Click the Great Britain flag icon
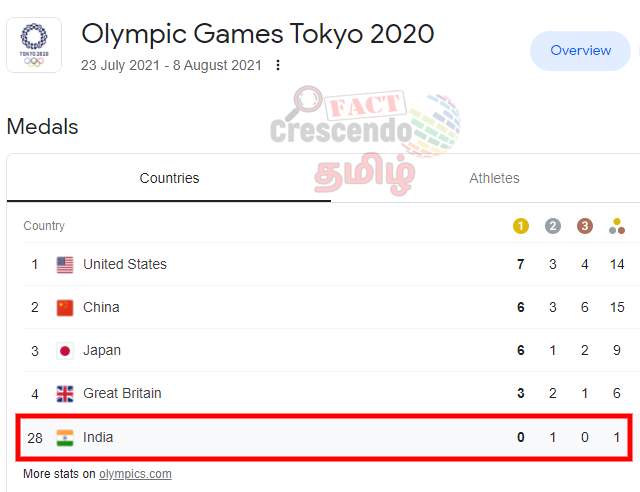 (65, 394)
